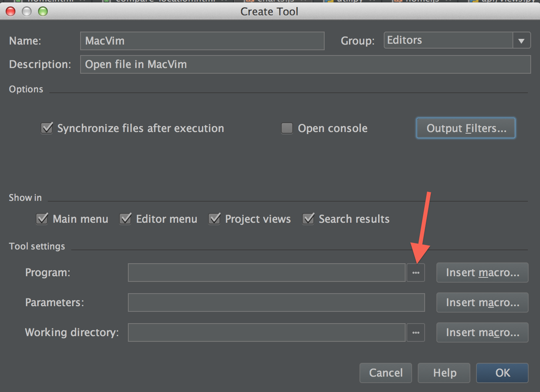Focus the Description text field
Viewport: 540px width, 392px height.
tap(306, 64)
